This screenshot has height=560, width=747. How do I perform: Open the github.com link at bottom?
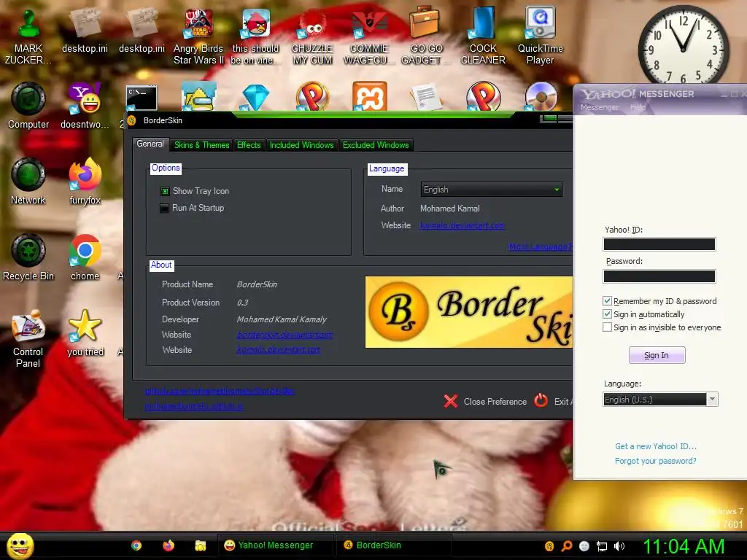click(x=220, y=391)
